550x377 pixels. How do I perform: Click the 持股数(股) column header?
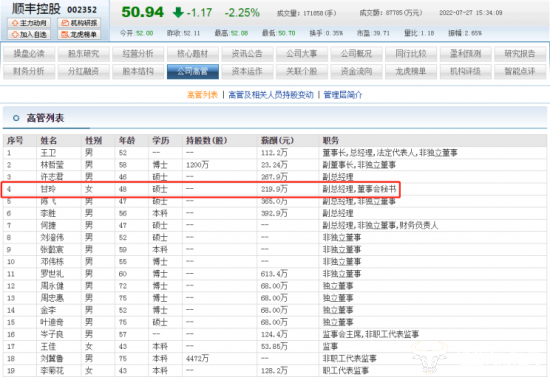(207, 141)
